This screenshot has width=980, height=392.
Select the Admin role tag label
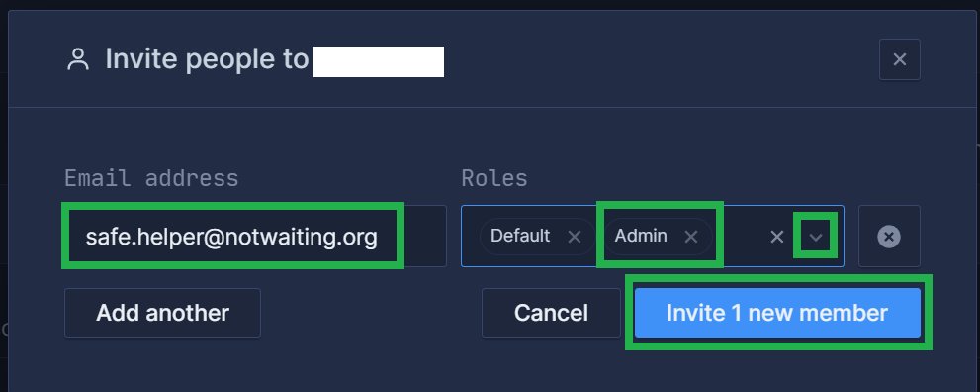coord(641,236)
